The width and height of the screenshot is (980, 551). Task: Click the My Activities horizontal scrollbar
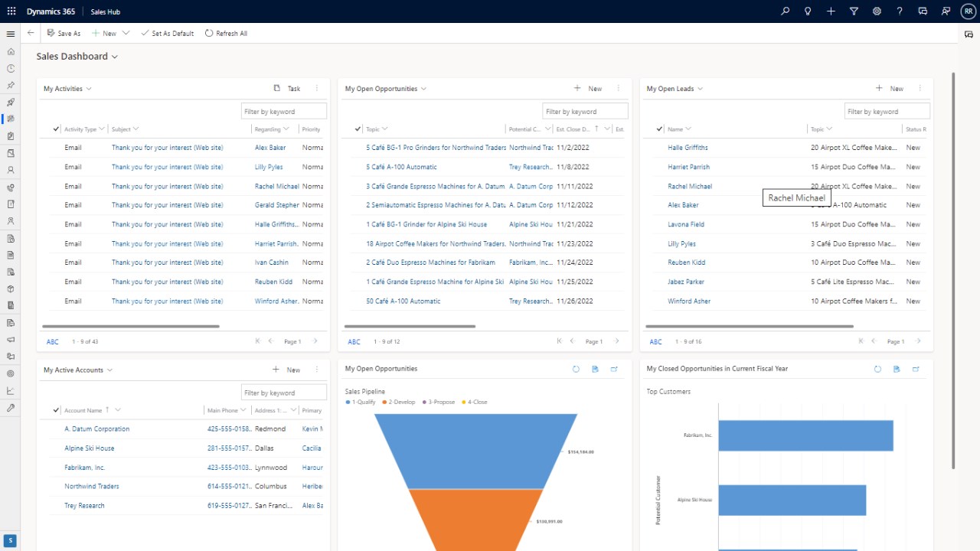[131, 327]
